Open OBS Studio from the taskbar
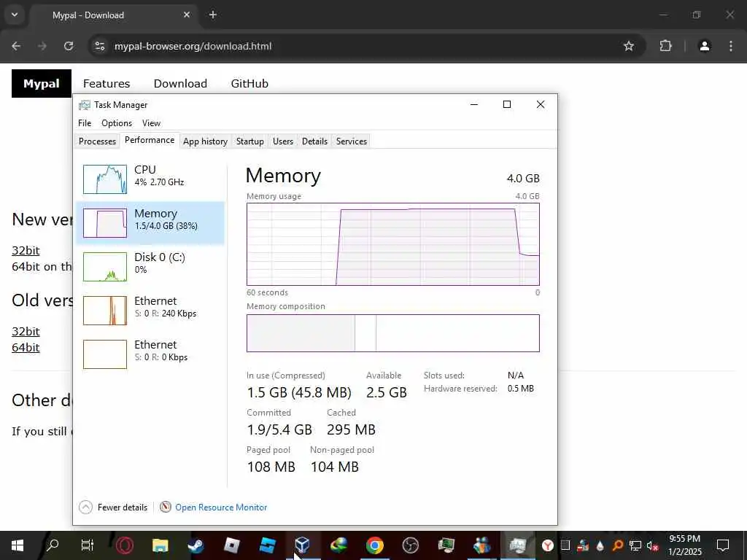The height and width of the screenshot is (560, 747). tap(410, 545)
